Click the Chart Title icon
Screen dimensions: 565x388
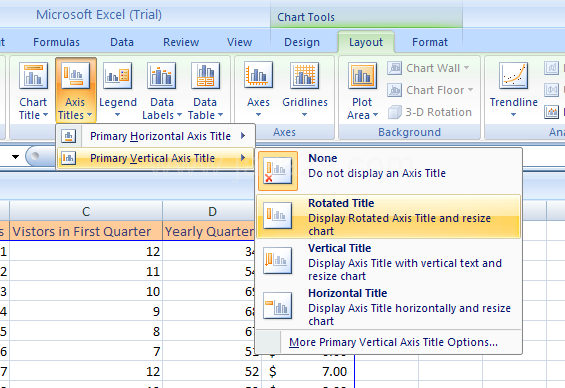[33, 75]
